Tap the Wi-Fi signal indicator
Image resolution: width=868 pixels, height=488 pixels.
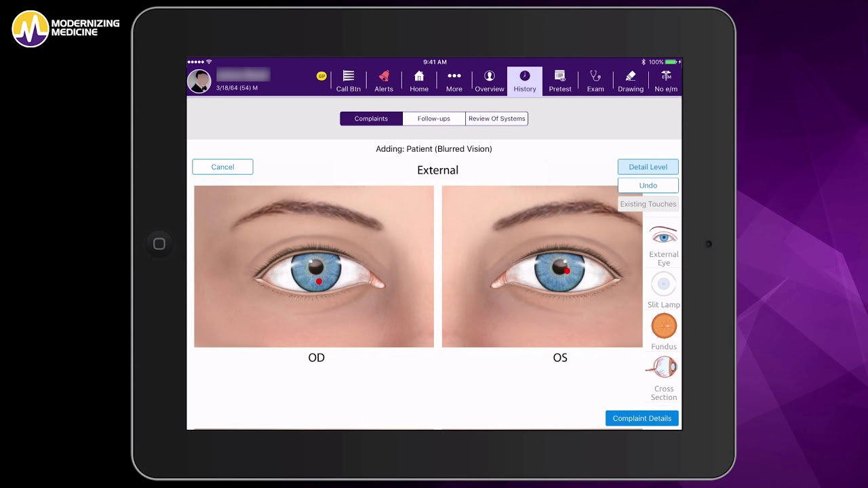coord(209,62)
